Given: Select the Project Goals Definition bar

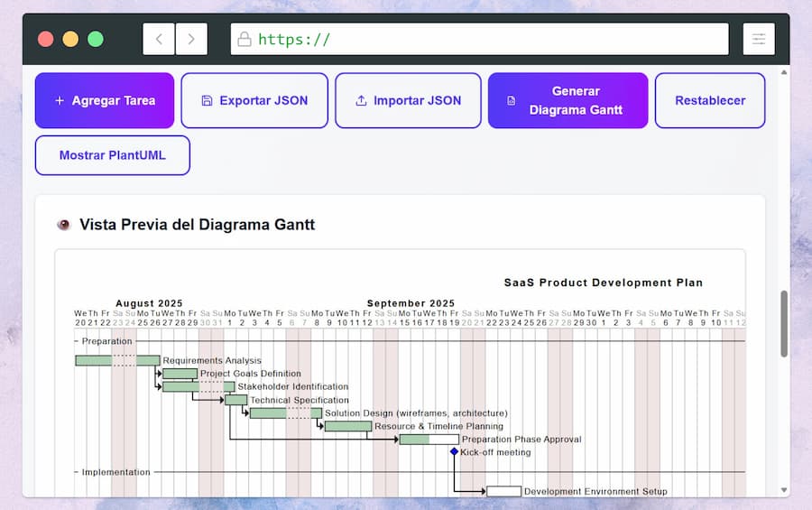Looking at the screenshot, I should coord(180,374).
